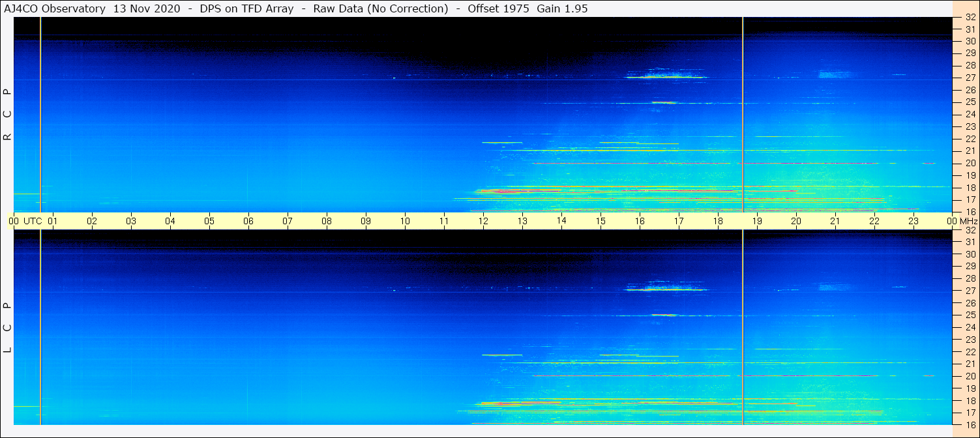
Task: Click the 03 hour label on the time axis
Action: coord(131,221)
